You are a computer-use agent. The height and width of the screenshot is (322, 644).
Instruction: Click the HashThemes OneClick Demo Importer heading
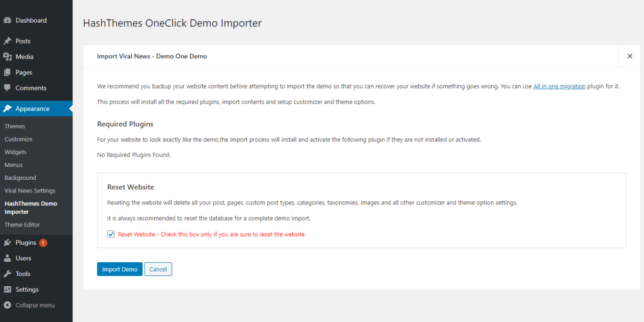click(172, 23)
